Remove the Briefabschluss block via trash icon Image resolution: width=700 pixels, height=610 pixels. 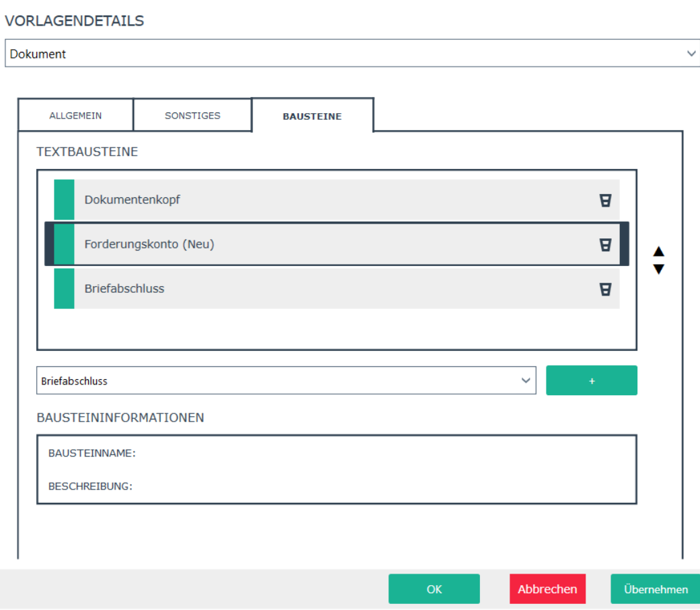click(x=605, y=289)
